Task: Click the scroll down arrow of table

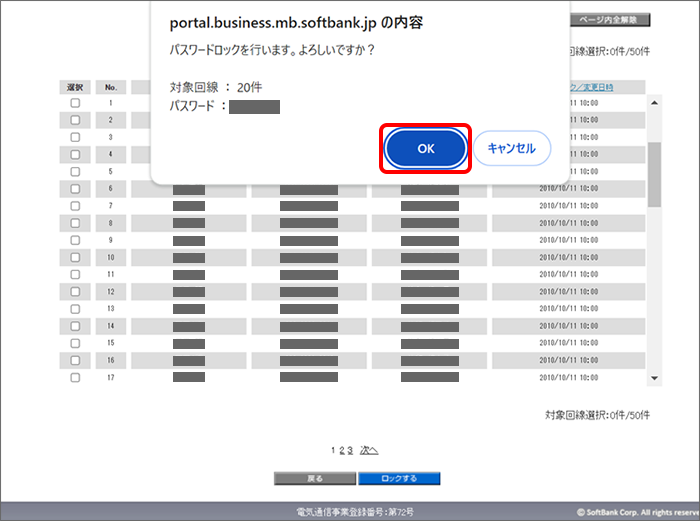Action: (655, 378)
